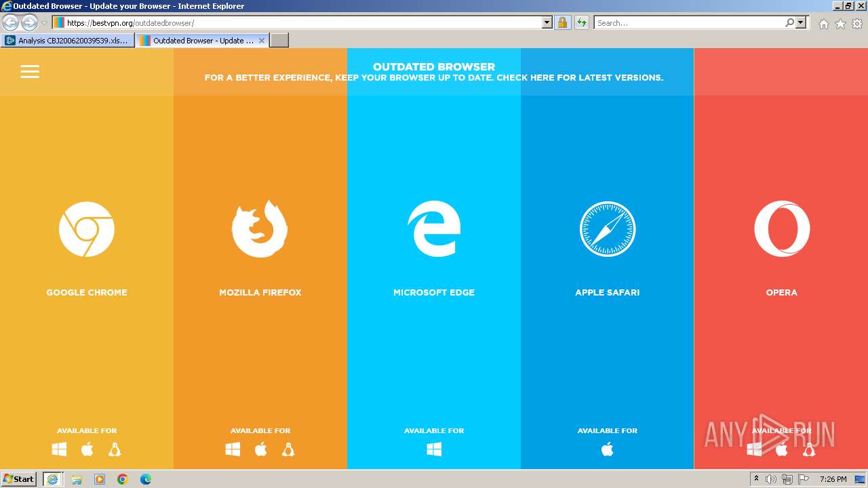Image resolution: width=868 pixels, height=488 pixels.
Task: Click the APPLE SAFARI label
Action: (608, 292)
